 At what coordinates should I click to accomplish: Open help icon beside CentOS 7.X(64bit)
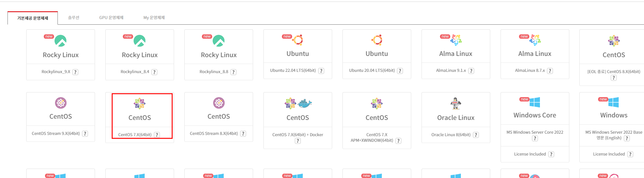tap(157, 135)
